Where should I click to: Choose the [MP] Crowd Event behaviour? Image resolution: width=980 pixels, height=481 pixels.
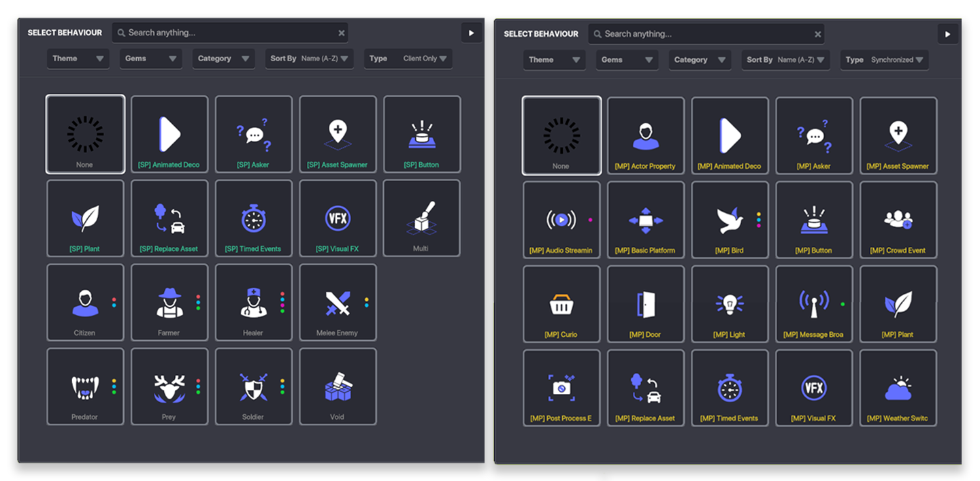pos(898,220)
